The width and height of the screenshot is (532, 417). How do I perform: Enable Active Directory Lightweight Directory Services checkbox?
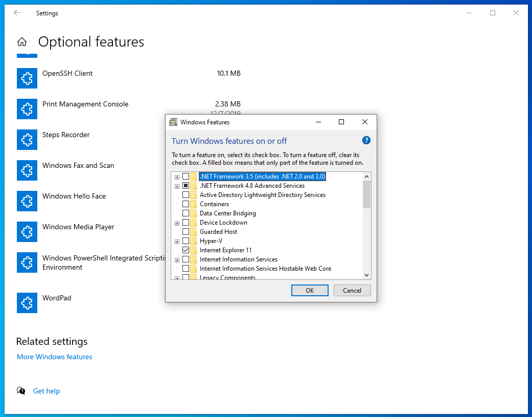(186, 194)
